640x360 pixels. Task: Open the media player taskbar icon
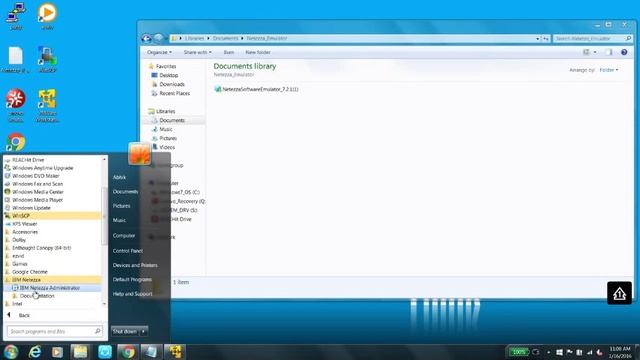(57, 352)
